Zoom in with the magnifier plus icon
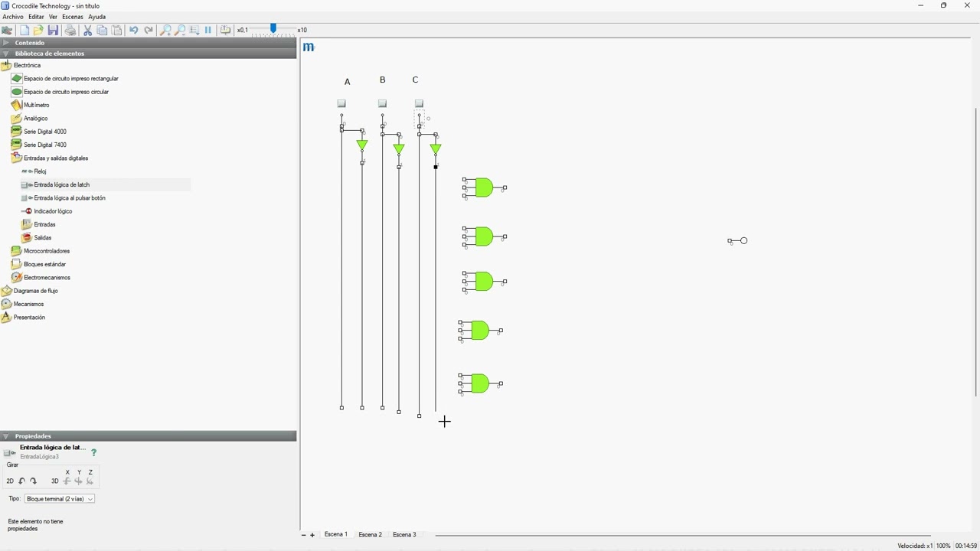 165,30
